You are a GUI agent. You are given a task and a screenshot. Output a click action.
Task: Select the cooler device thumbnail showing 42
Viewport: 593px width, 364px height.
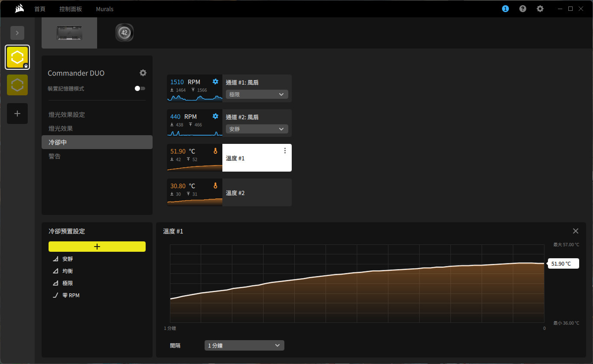[x=124, y=33]
